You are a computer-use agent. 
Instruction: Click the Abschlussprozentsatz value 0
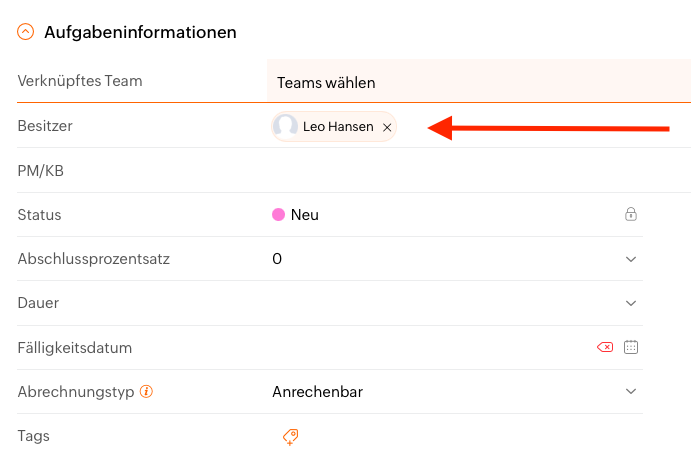(x=277, y=259)
